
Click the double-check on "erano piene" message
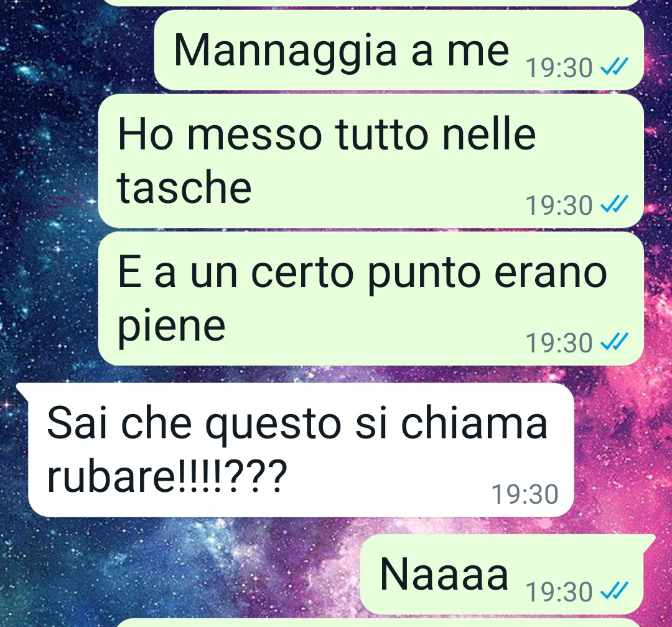coord(614,342)
